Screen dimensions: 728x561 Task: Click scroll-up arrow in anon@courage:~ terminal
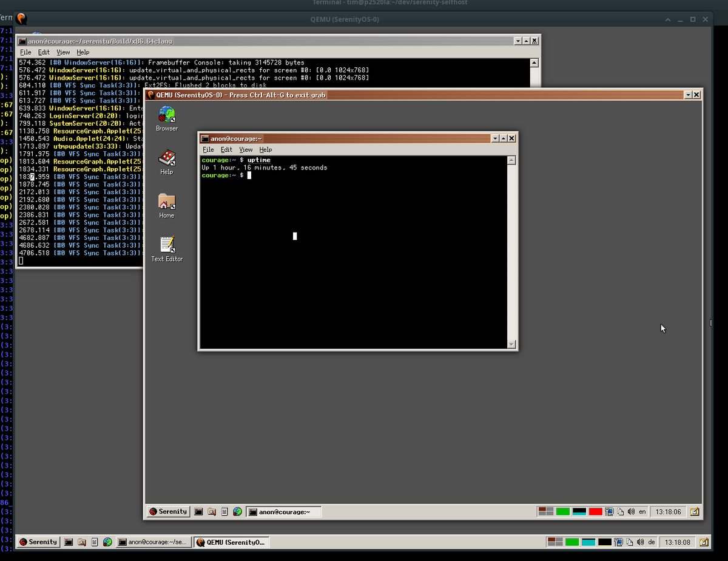point(511,160)
